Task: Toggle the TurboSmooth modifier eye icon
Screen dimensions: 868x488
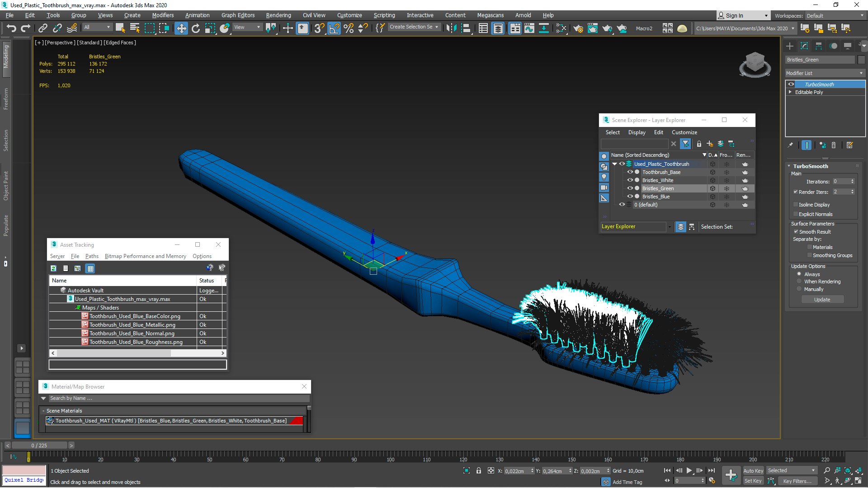Action: tap(791, 84)
